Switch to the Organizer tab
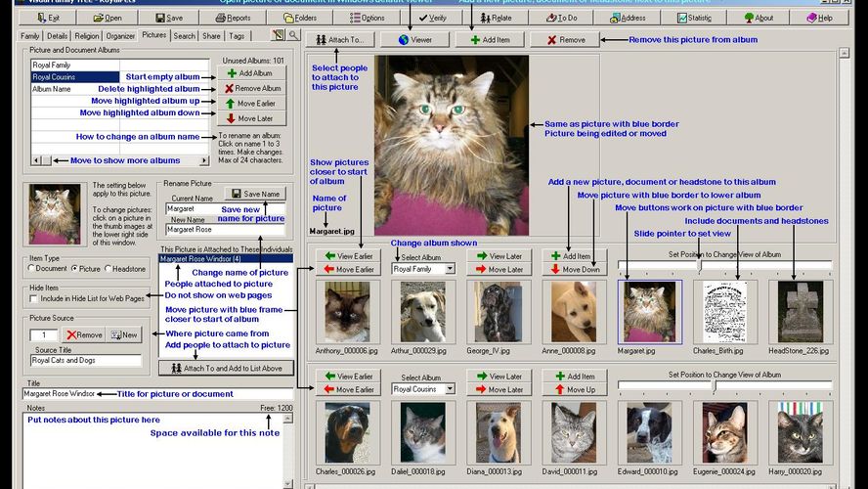 click(121, 36)
